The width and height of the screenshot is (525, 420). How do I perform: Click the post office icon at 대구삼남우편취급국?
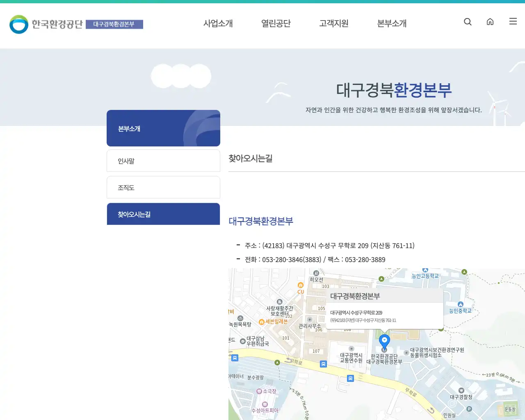[x=242, y=341]
